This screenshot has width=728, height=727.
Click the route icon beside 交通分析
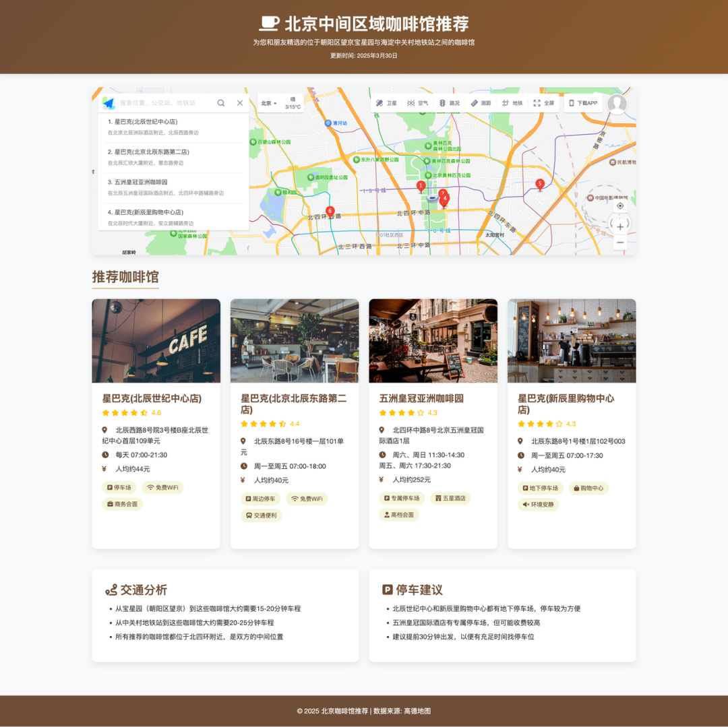(111, 590)
